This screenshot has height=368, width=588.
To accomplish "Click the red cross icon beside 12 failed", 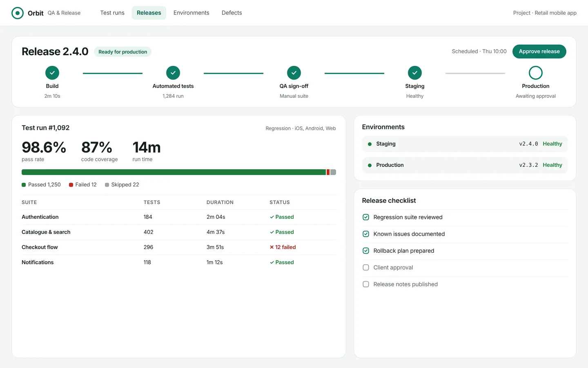I will 272,247.
